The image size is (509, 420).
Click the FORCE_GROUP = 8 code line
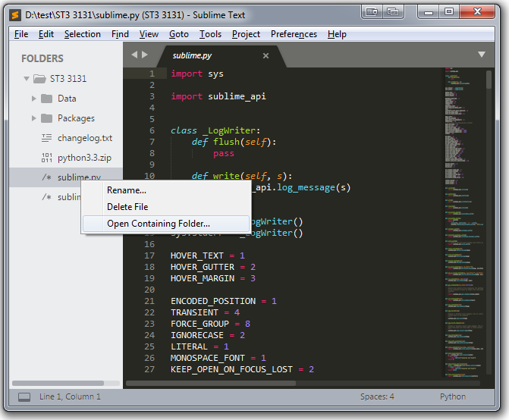tap(210, 324)
